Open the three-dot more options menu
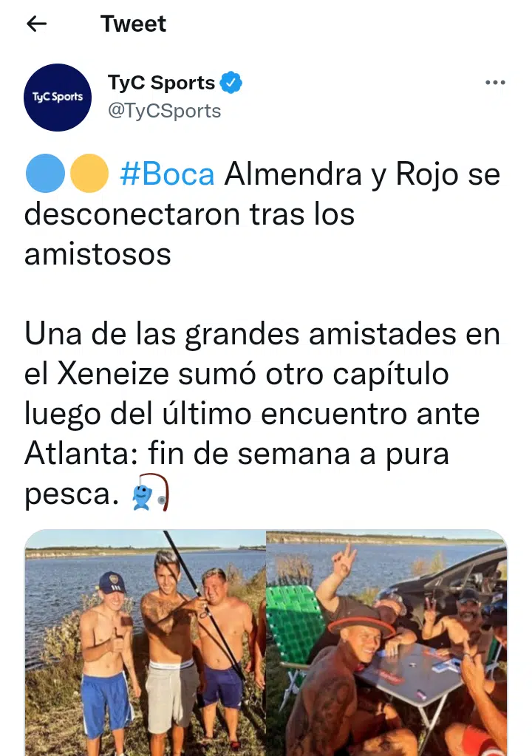The width and height of the screenshot is (532, 756). [495, 83]
